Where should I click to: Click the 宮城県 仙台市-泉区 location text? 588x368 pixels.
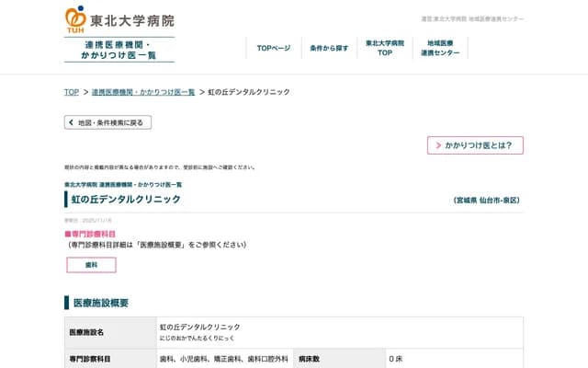[487, 200]
